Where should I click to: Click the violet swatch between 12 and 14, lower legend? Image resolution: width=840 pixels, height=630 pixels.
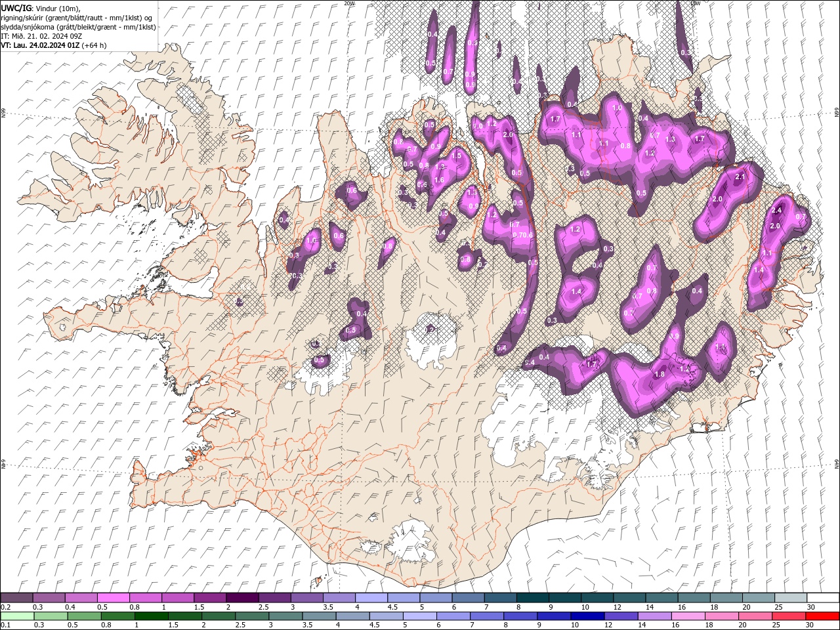621,616
